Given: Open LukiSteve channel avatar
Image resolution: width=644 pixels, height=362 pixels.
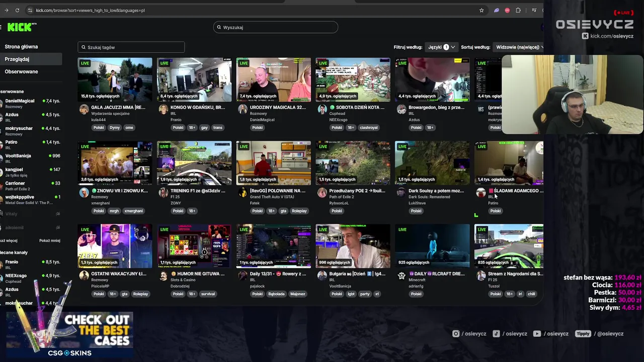Looking at the screenshot, I should coord(401,193).
